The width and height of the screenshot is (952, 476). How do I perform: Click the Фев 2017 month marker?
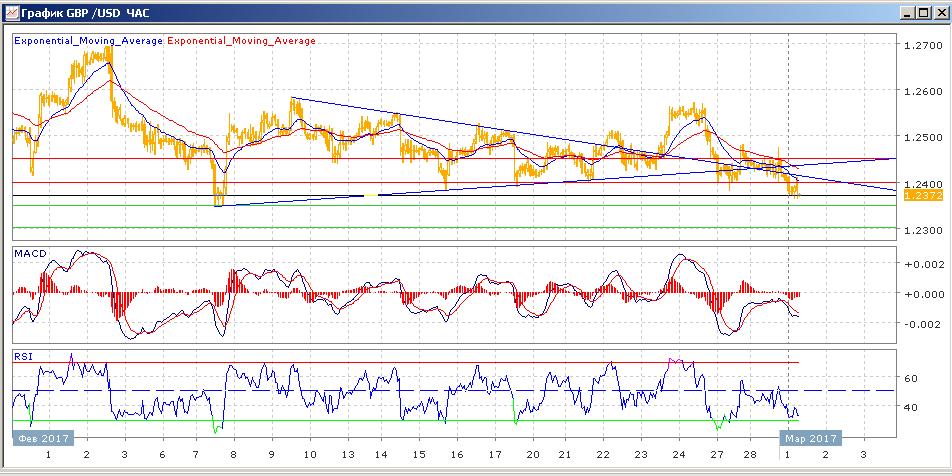point(41,438)
